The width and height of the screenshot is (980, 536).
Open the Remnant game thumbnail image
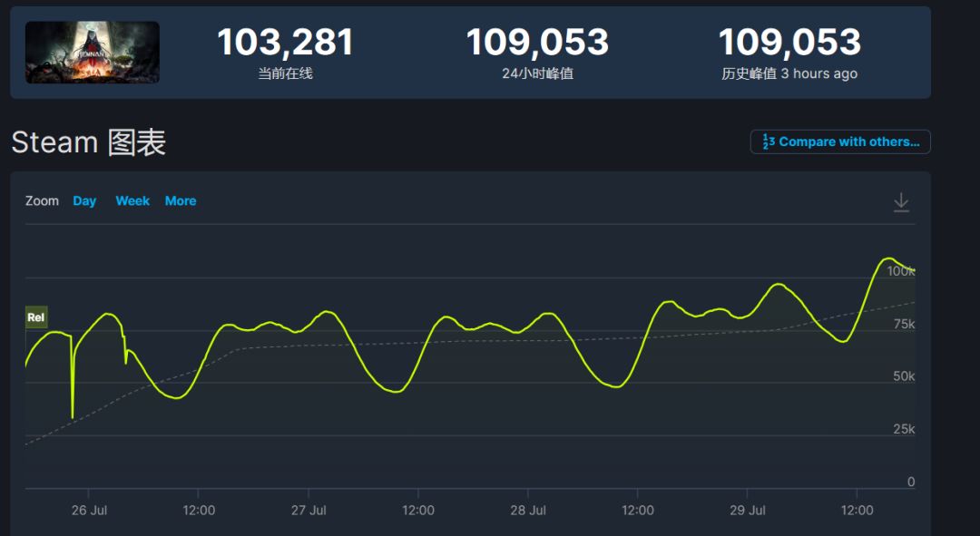point(93,53)
